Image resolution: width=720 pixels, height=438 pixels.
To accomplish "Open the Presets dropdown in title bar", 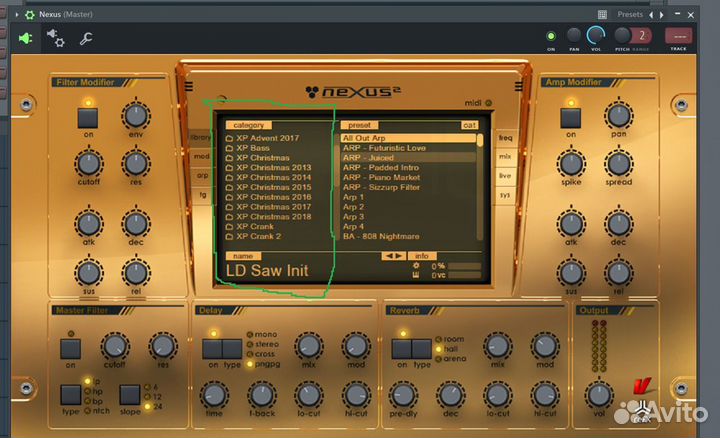I will 630,14.
